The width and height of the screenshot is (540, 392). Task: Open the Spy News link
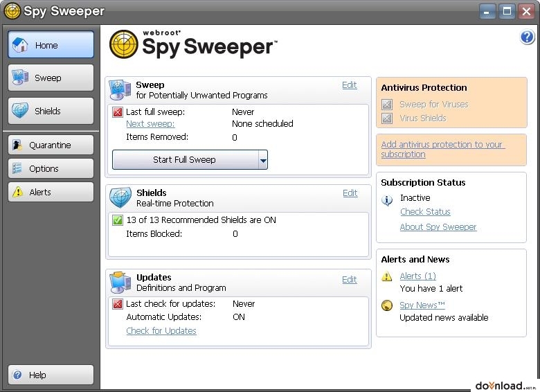point(422,305)
